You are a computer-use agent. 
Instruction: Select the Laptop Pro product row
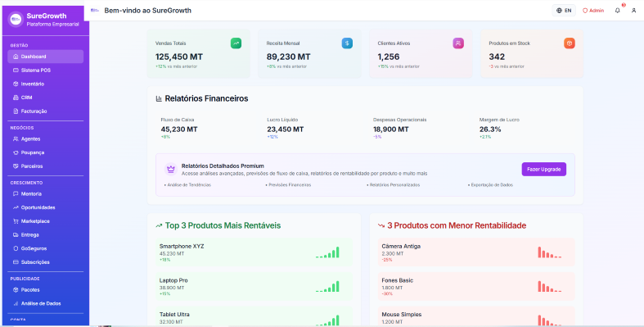[254, 286]
